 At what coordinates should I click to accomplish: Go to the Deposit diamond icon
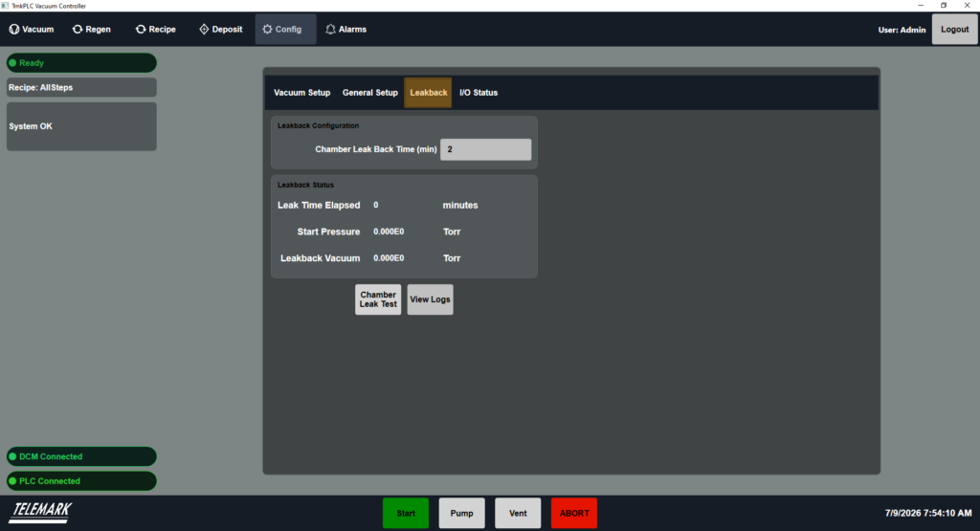(x=204, y=30)
